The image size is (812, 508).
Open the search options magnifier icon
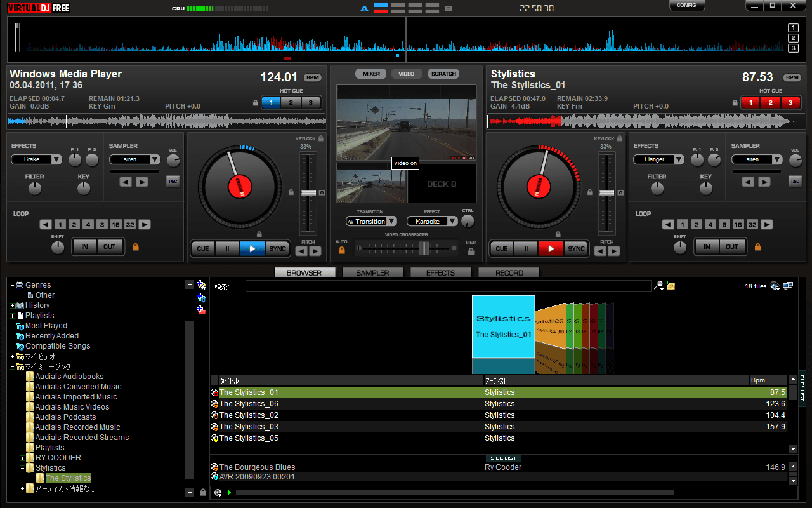(660, 286)
